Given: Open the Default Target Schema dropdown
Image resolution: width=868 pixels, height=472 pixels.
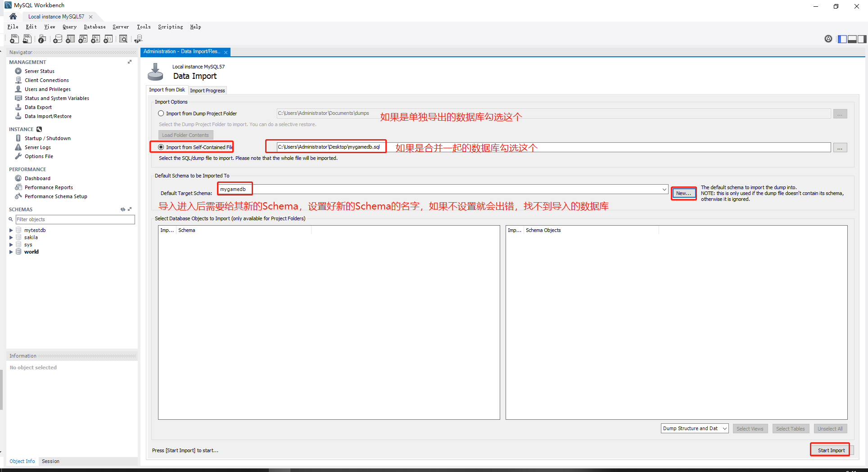Looking at the screenshot, I should [665, 189].
